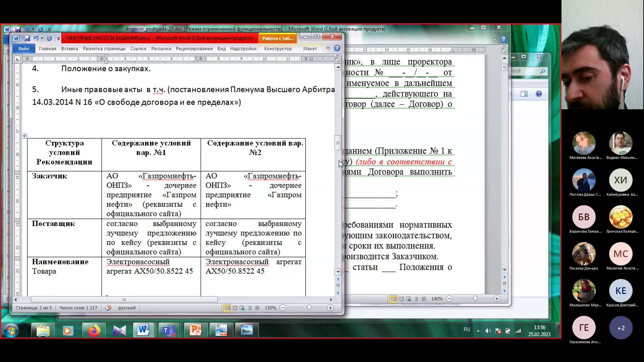The width and height of the screenshot is (644, 362).
Task: Click the 150% zoom level button
Action: pyautogui.click(x=270, y=308)
